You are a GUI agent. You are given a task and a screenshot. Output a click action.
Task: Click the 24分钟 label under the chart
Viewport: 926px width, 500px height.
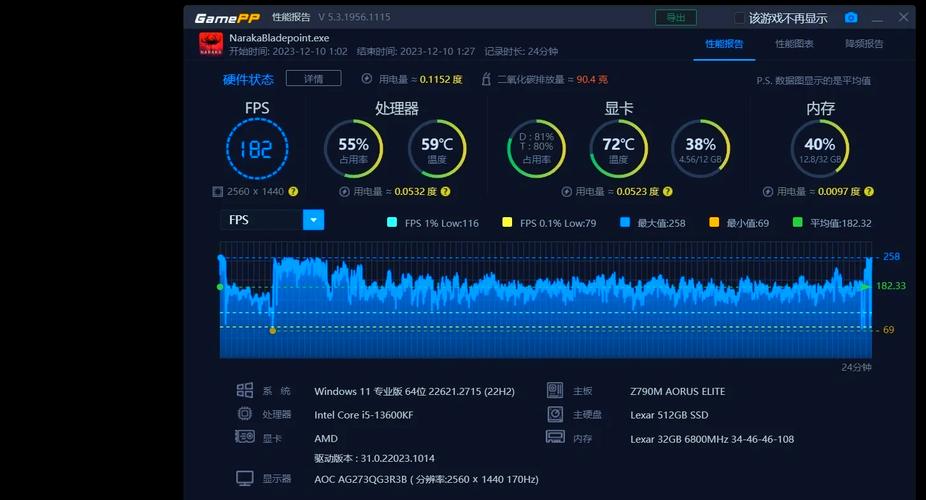(856, 367)
